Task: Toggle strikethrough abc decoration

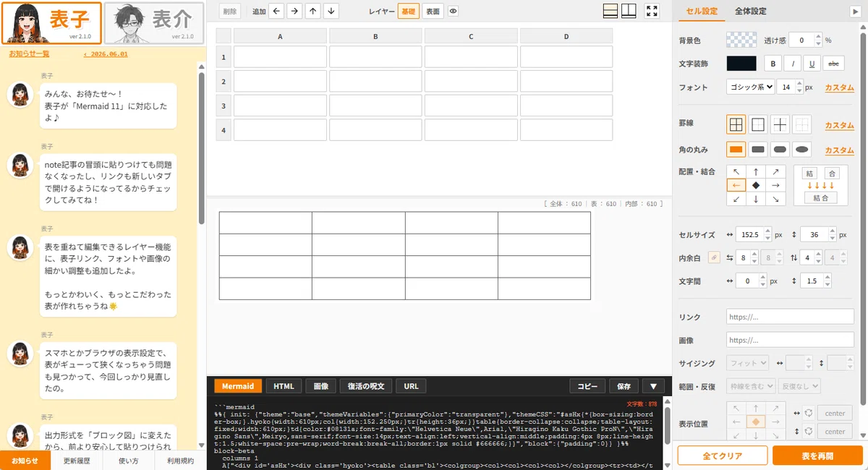Action: pyautogui.click(x=833, y=64)
